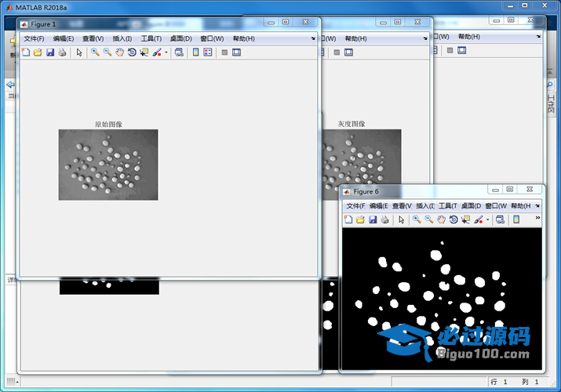Show Plot Tools icon in rightmost background figure
Image resolution: width=561 pixels, height=392 pixels.
tap(462, 50)
